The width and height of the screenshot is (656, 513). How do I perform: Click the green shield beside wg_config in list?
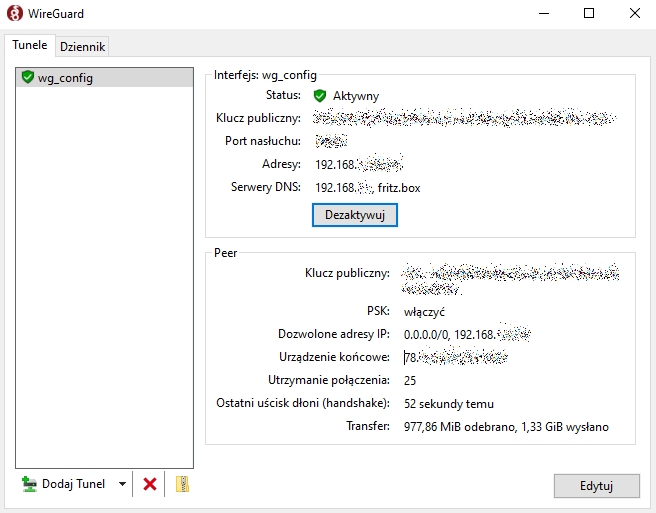pos(27,78)
